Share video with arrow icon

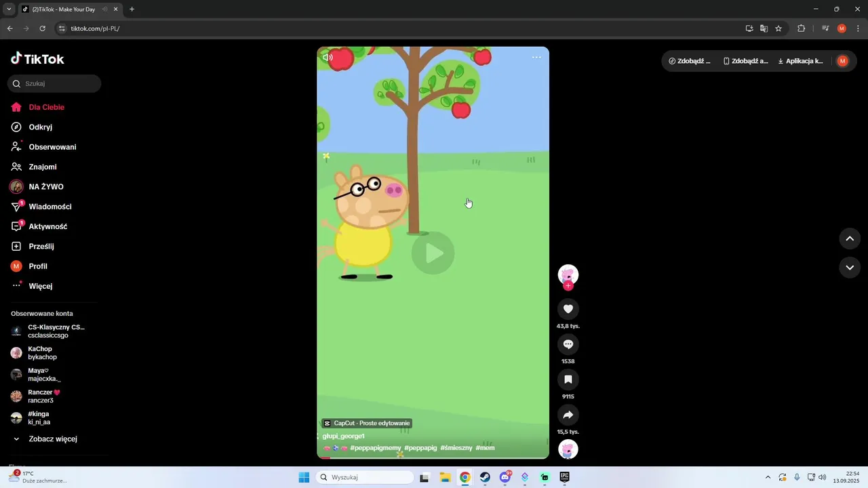coord(568,415)
